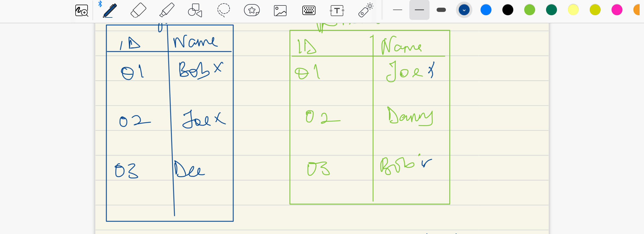Select the Lasso selection tool
This screenshot has width=644, height=234.
pyautogui.click(x=223, y=10)
